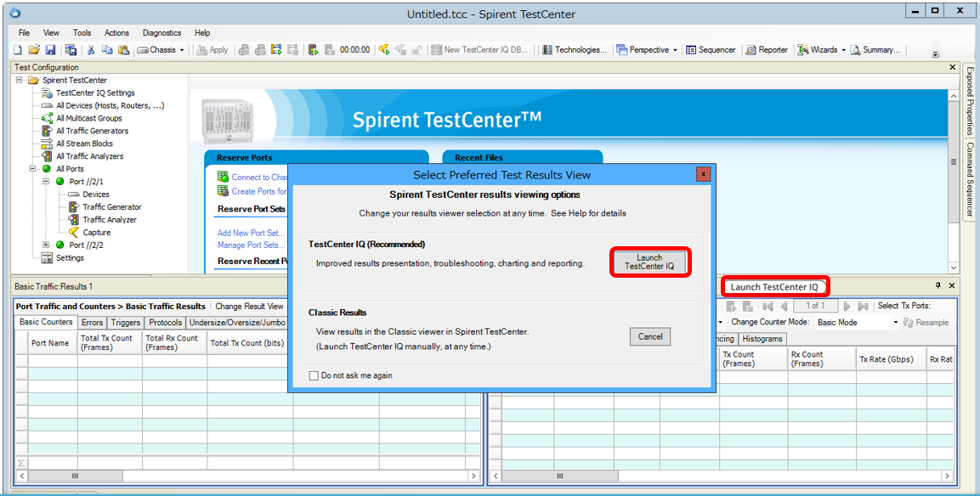The image size is (980, 496).
Task: Click the save-as icon beside the floppy
Action: click(71, 50)
